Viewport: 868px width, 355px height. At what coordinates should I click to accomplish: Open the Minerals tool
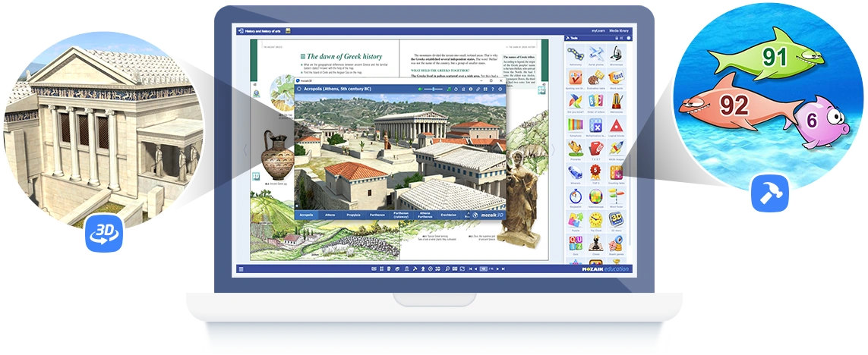pos(575,174)
